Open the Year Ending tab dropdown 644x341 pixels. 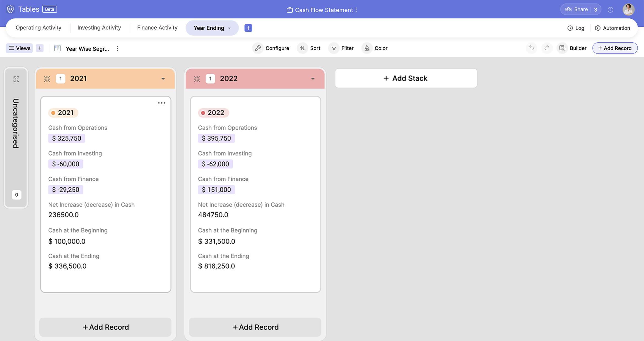pyautogui.click(x=229, y=28)
